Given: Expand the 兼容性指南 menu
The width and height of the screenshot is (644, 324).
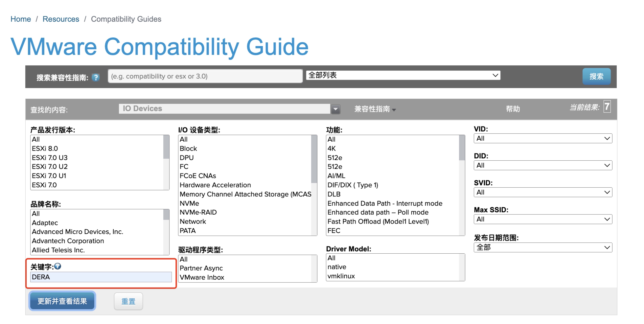Looking at the screenshot, I should click(x=375, y=109).
